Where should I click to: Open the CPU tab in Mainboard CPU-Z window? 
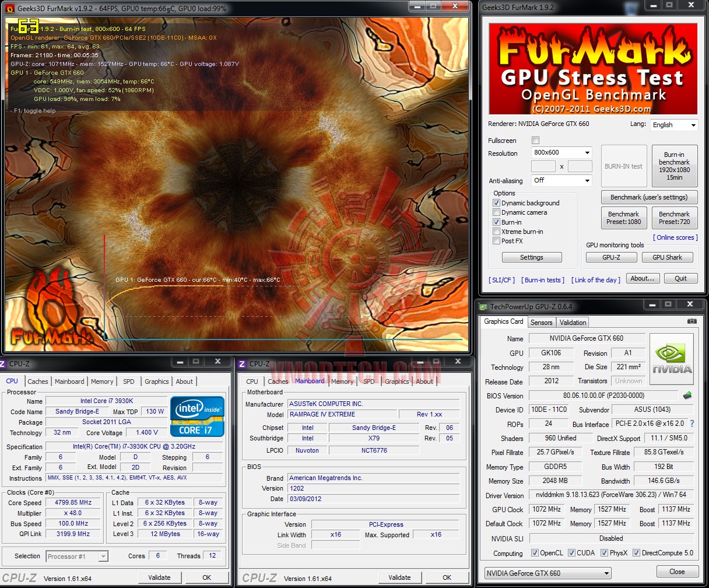(252, 381)
